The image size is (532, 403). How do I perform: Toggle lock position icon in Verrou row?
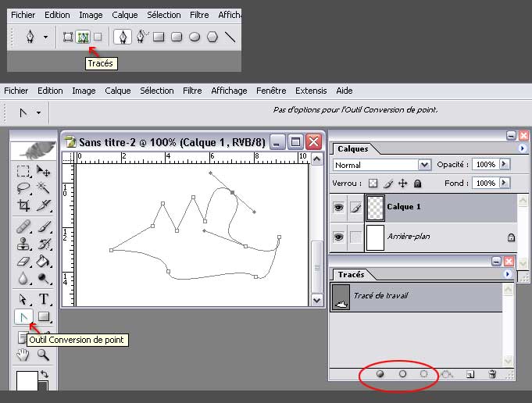pos(403,184)
